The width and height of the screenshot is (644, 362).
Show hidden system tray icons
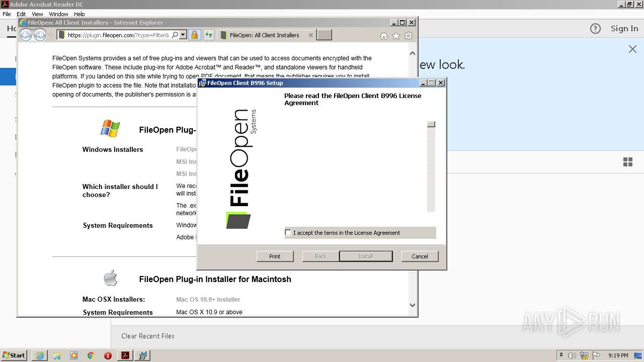point(561,355)
